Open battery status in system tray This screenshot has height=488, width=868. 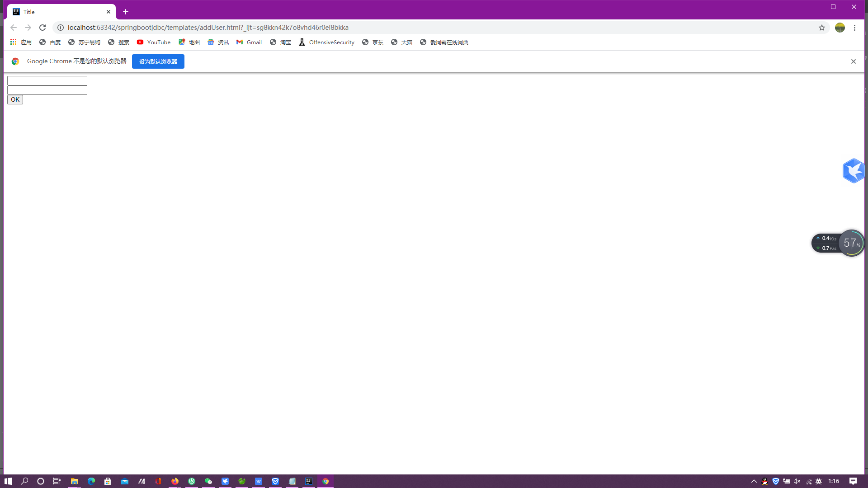click(x=787, y=481)
